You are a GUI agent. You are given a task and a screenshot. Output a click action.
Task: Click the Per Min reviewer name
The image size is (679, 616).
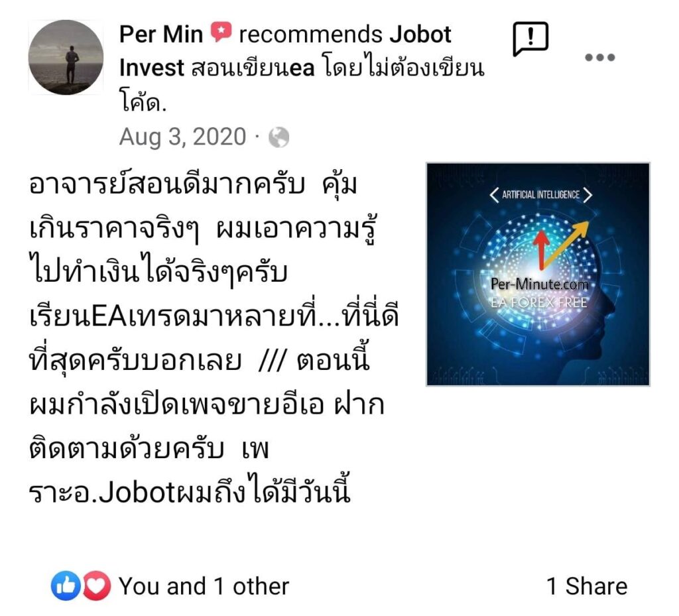pos(161,34)
